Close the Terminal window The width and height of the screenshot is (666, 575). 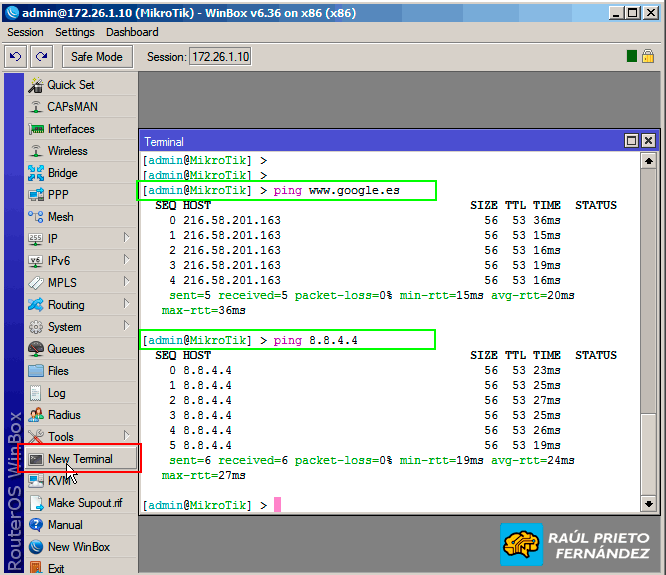point(648,142)
